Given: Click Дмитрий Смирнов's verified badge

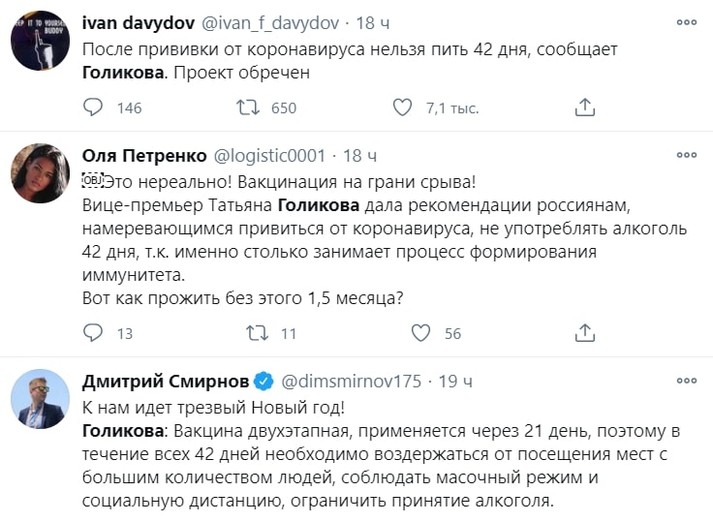Looking at the screenshot, I should pyautogui.click(x=262, y=381).
